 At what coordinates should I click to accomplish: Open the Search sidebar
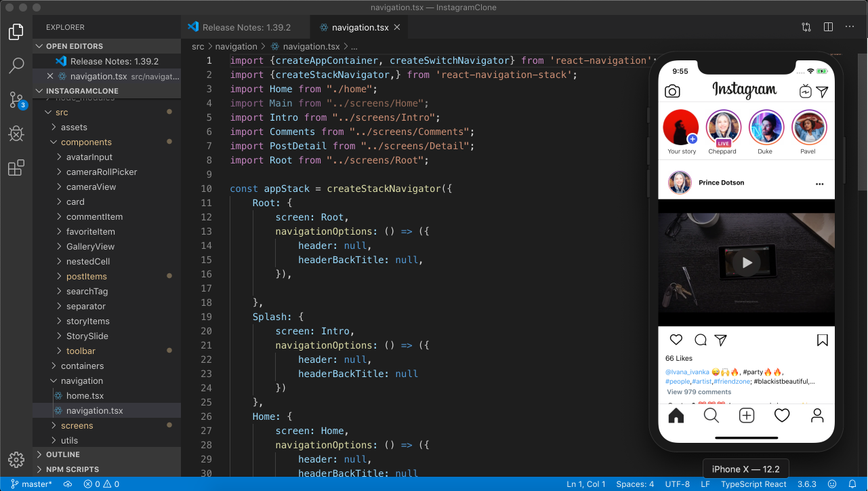point(16,65)
